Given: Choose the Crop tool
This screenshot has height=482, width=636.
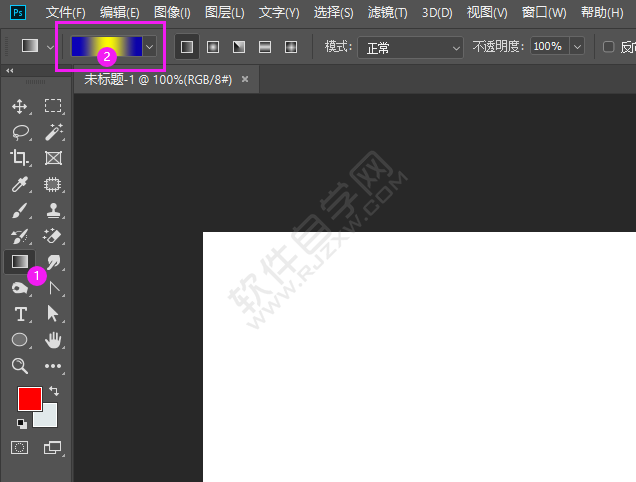Looking at the screenshot, I should point(19,158).
